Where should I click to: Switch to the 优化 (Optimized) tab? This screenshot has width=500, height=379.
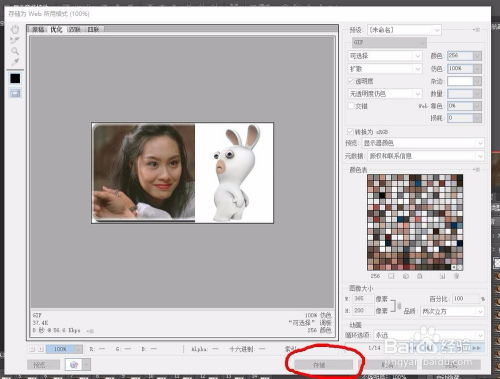click(x=56, y=29)
